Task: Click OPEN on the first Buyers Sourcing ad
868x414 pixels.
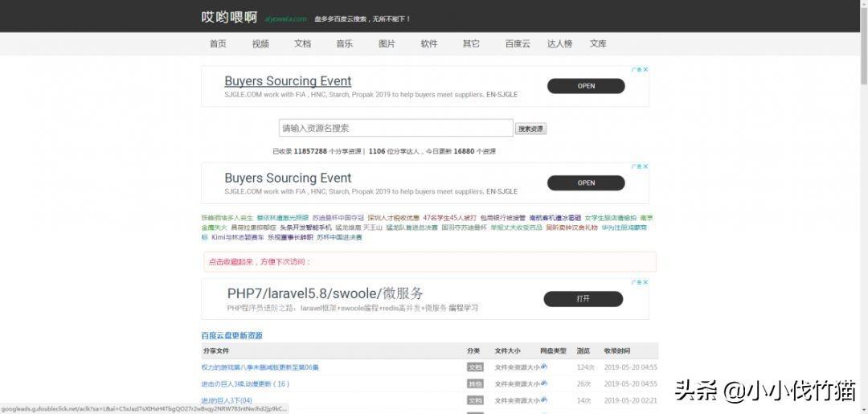Action: [x=586, y=86]
